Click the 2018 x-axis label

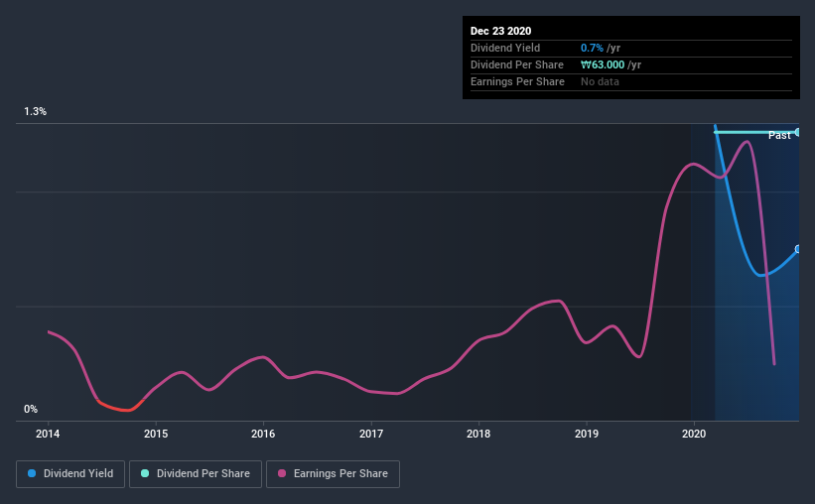478,434
